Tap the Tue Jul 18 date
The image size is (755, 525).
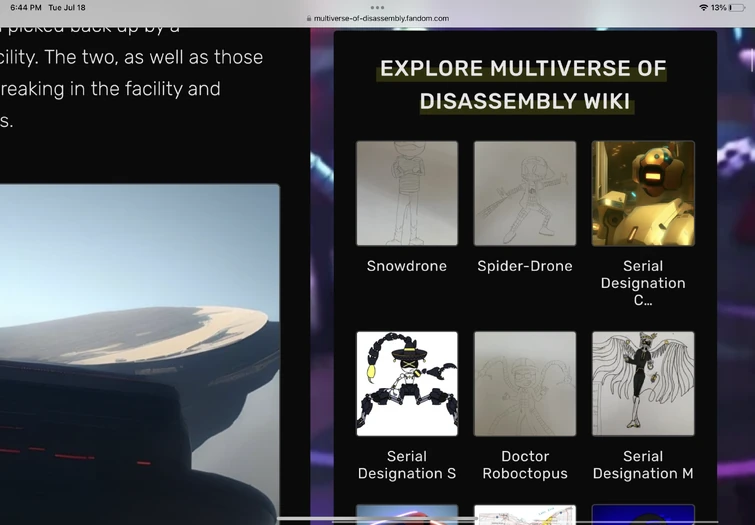(67, 8)
